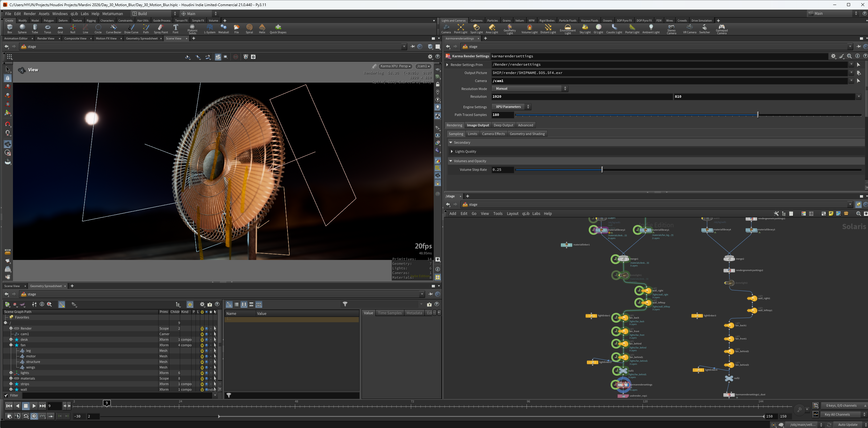
Task: Open the Quick Shapes tool
Action: [x=278, y=29]
